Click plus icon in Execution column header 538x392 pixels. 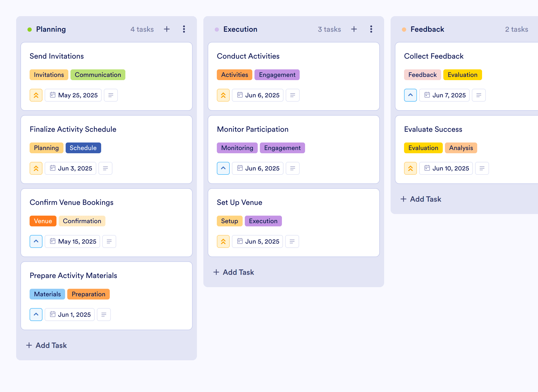coord(354,29)
